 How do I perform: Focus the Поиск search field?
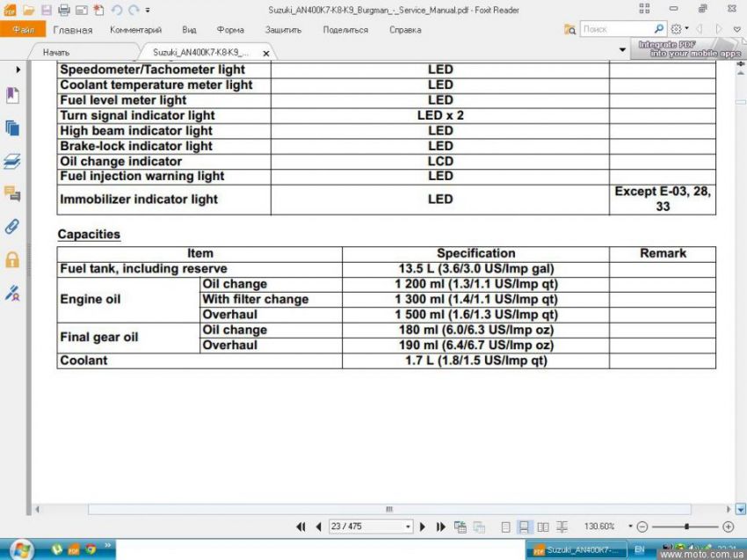[617, 29]
